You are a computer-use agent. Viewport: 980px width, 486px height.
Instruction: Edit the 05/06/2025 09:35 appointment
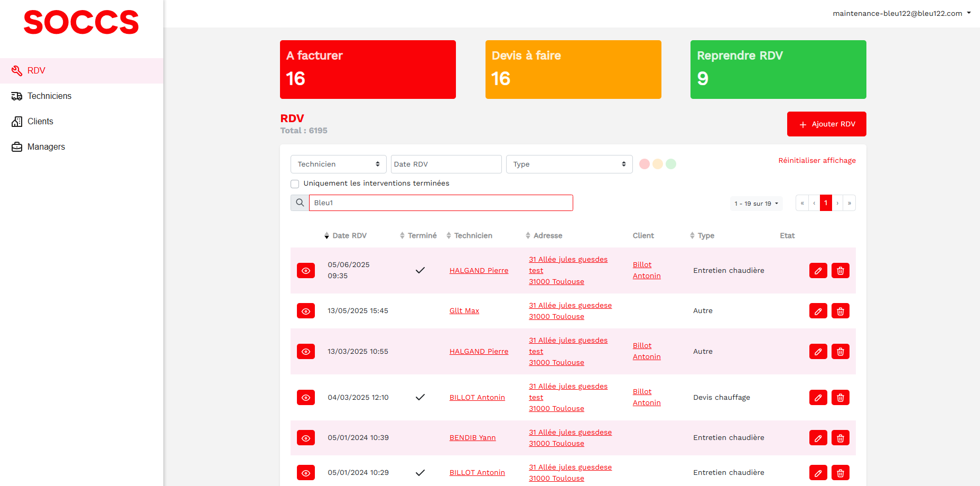point(818,271)
